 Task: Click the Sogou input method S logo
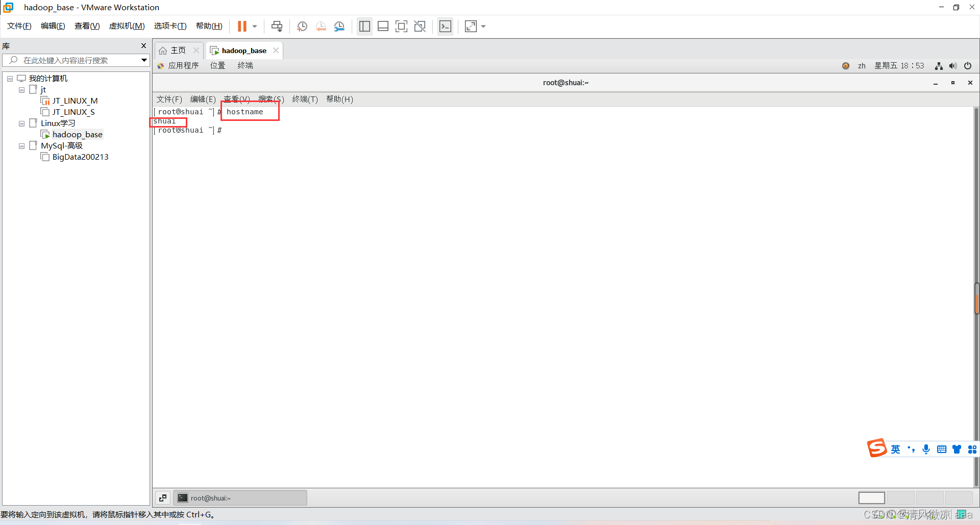click(877, 448)
